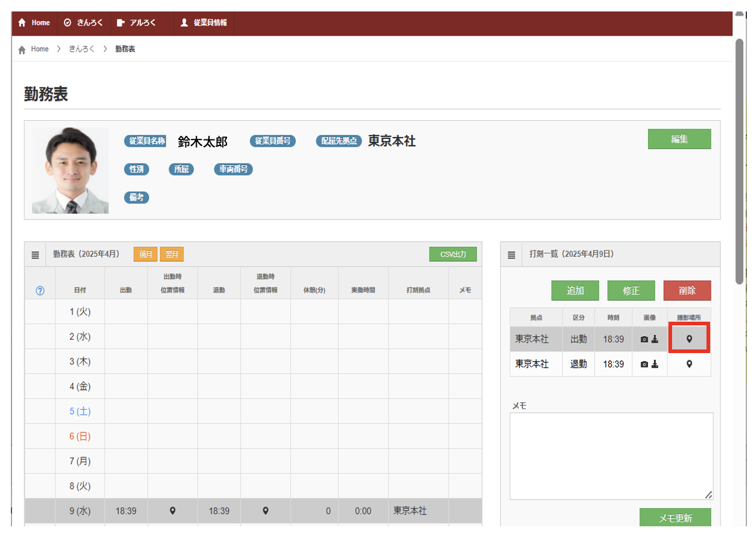Open 従業員情報 menu in top bar
This screenshot has width=756, height=542.
coord(204,22)
